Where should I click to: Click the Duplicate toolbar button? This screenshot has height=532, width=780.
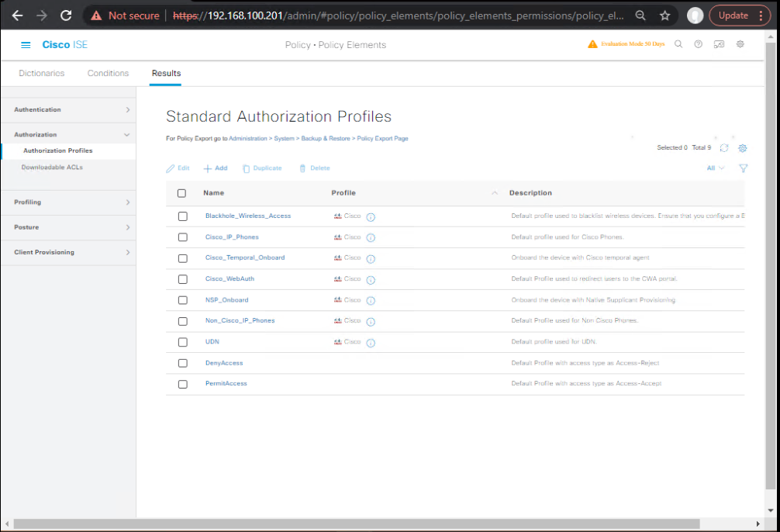[262, 168]
